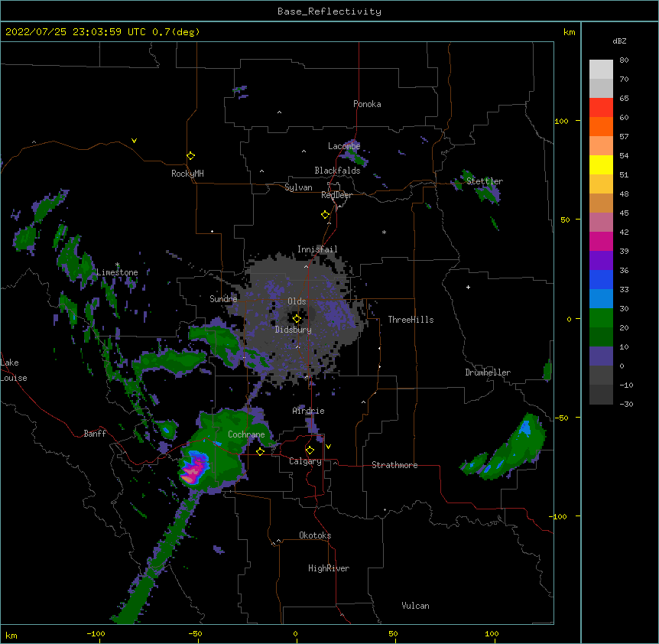This screenshot has width=659, height=644.
Task: Click the Base_Reflectivity title text
Action: pos(329,11)
